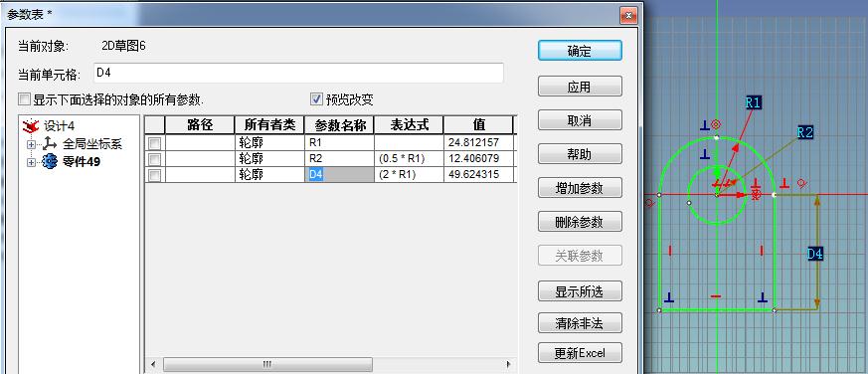This screenshot has width=868, height=374.
Task: Enable 显示下面选择的对象的所有参数 checkbox
Action: coord(24,99)
